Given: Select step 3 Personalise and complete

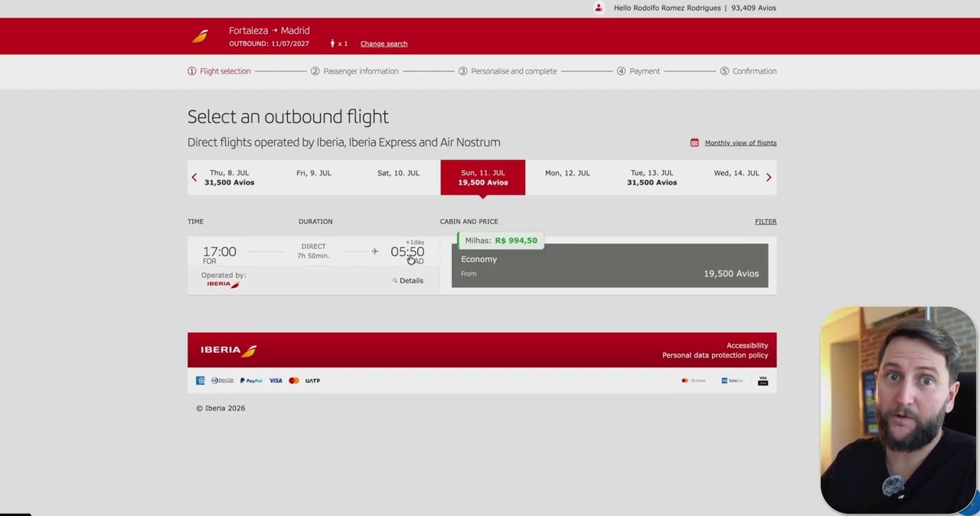Looking at the screenshot, I should [x=508, y=71].
